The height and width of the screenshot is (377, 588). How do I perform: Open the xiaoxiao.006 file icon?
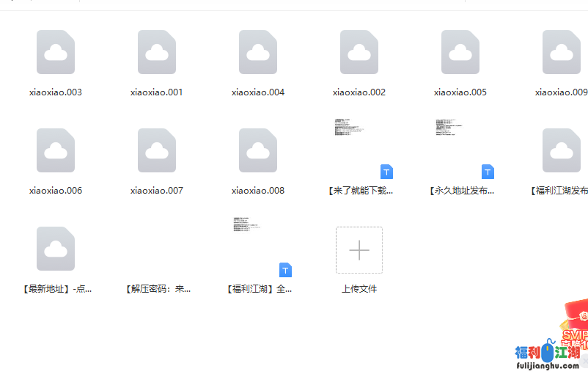(56, 150)
